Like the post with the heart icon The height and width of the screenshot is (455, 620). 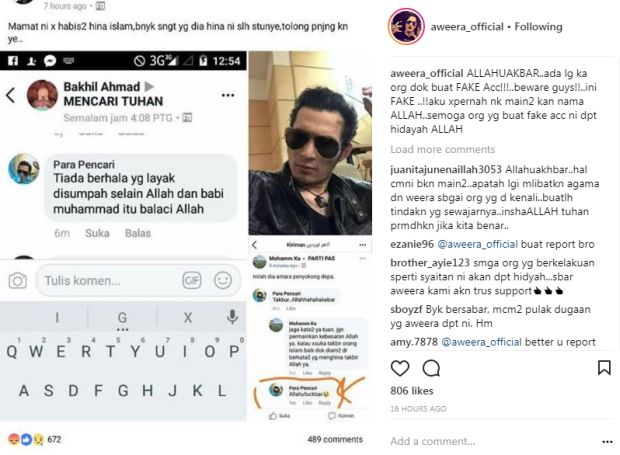click(x=400, y=368)
